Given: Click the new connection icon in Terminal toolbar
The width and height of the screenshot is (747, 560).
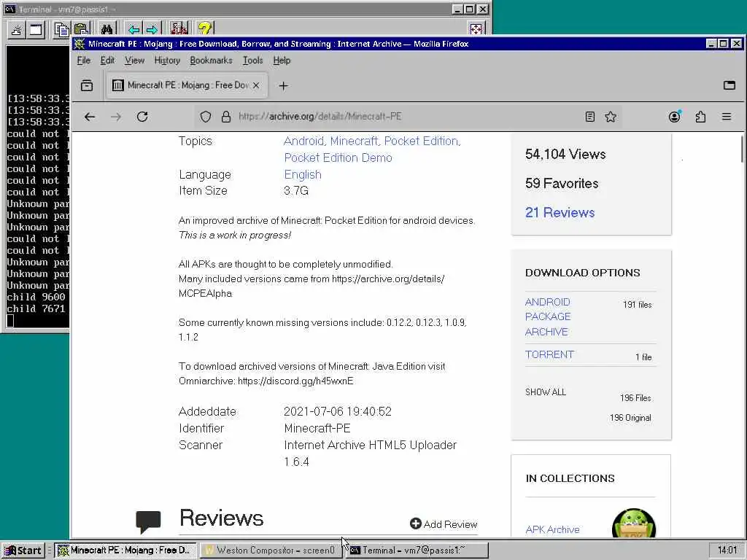Looking at the screenshot, I should (17, 29).
